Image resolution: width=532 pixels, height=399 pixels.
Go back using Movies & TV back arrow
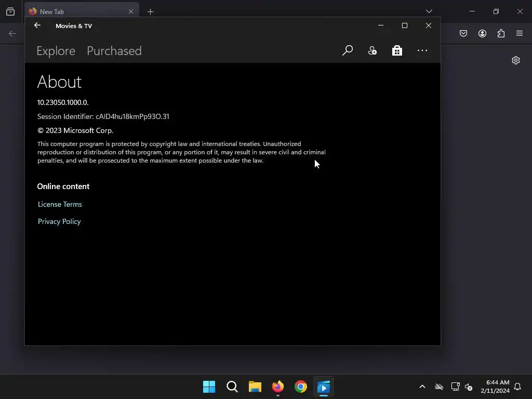click(x=37, y=25)
